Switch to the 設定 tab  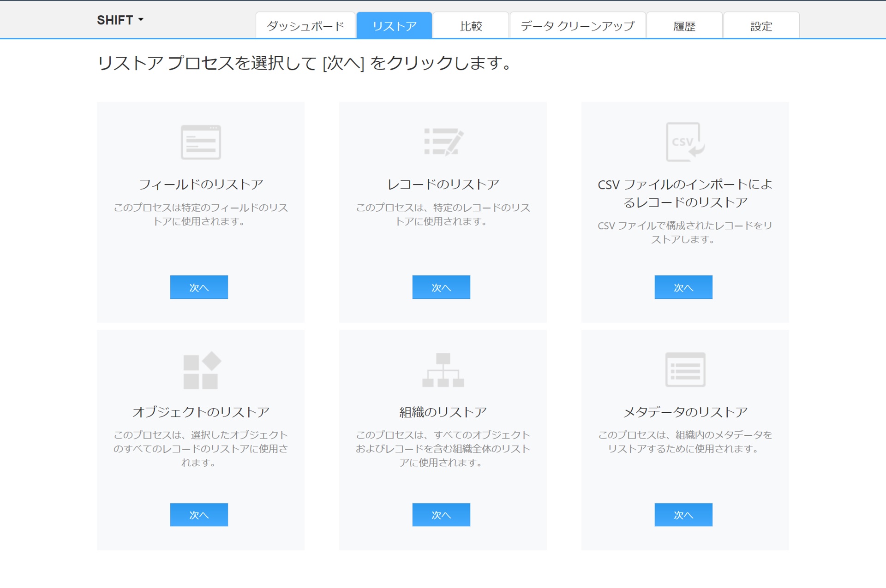click(761, 25)
